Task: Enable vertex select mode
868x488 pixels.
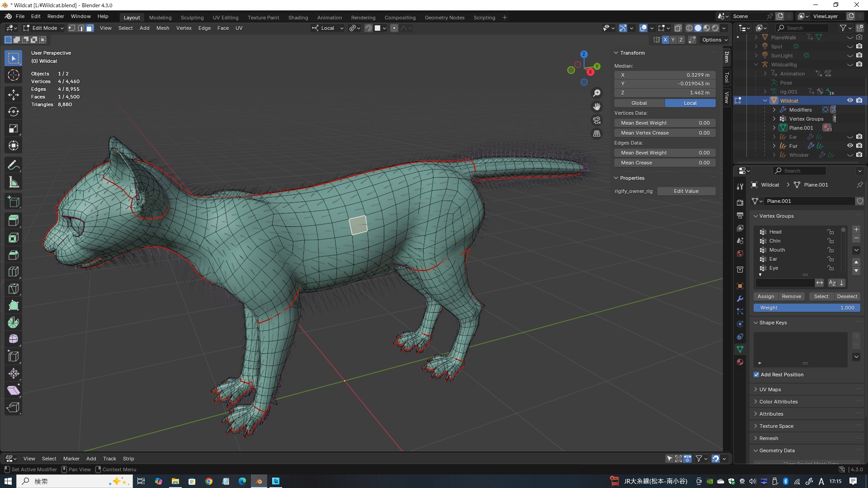Action: tap(72, 28)
